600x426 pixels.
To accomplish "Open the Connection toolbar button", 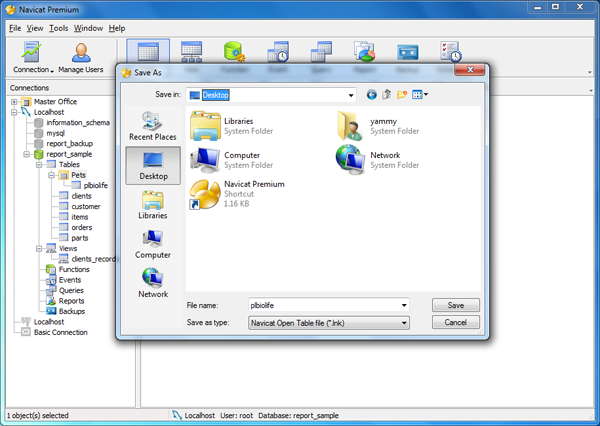I will coord(32,57).
